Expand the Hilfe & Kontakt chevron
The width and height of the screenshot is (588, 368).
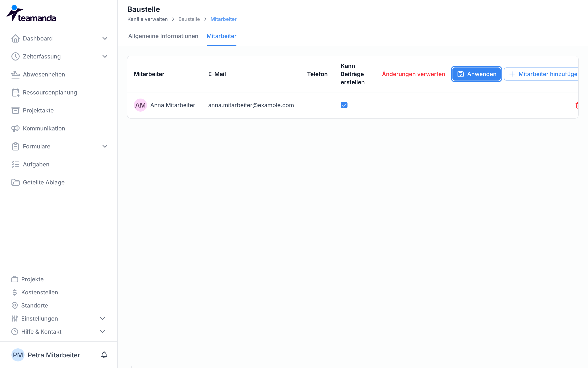[102, 332]
